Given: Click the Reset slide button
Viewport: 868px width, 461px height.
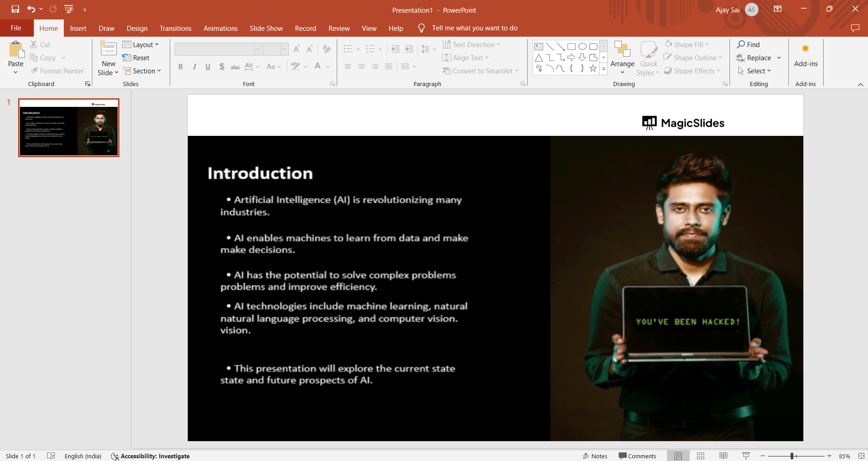Looking at the screenshot, I should point(136,58).
